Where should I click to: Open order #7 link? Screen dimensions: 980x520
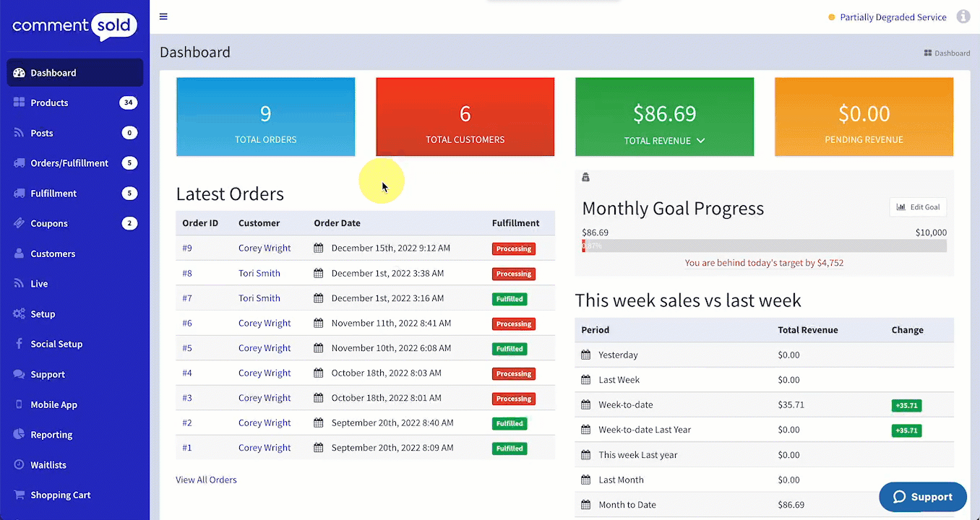coord(187,298)
